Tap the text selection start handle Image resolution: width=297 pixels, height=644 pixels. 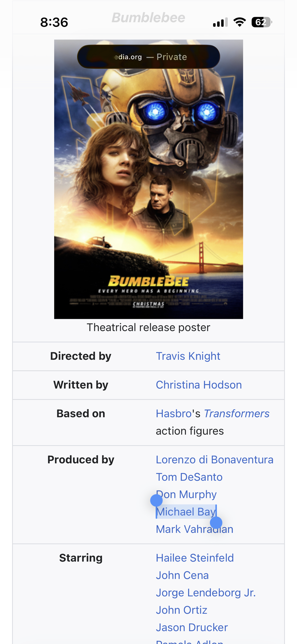(x=156, y=500)
